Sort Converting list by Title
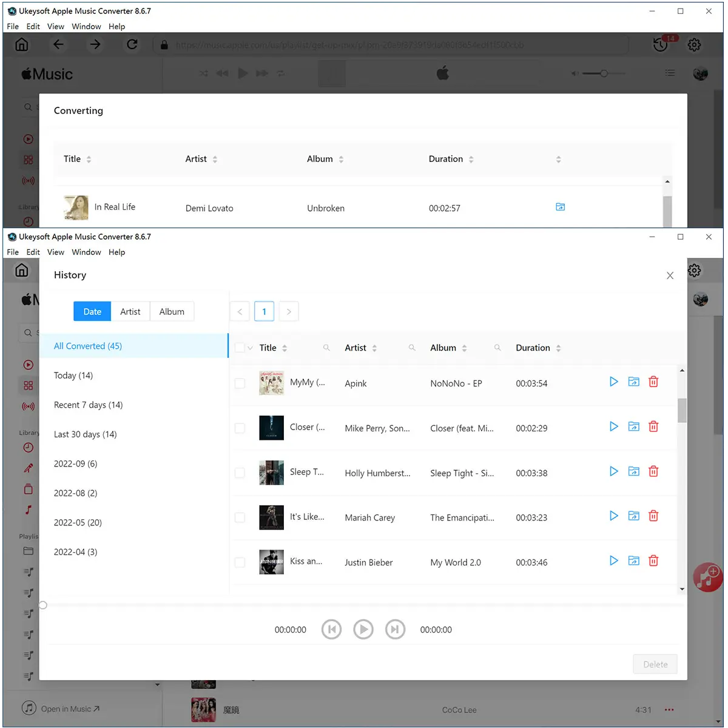The height and width of the screenshot is (728, 728). [89, 160]
